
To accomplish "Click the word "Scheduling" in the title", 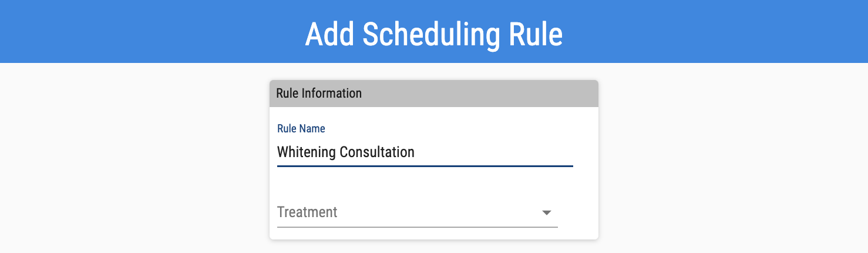I will pos(431,35).
